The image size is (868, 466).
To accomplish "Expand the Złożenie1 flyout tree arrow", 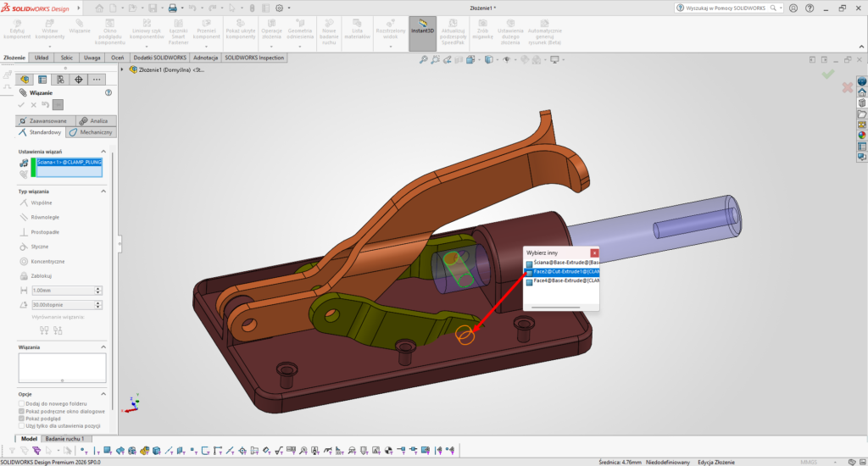I will 122,69.
